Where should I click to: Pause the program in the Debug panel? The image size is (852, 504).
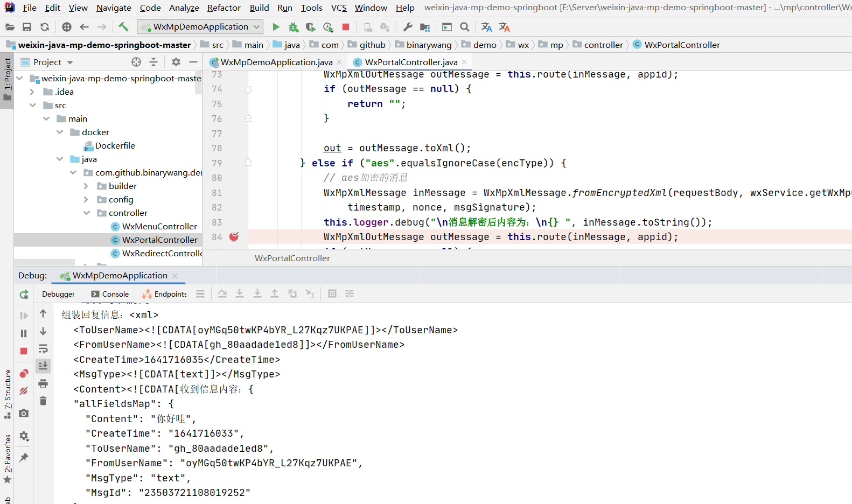[24, 333]
